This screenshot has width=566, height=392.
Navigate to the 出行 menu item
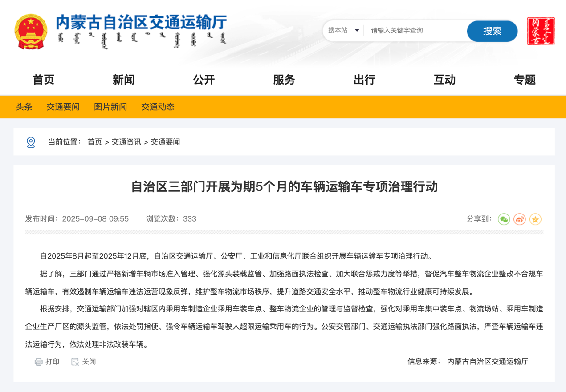pyautogui.click(x=364, y=80)
